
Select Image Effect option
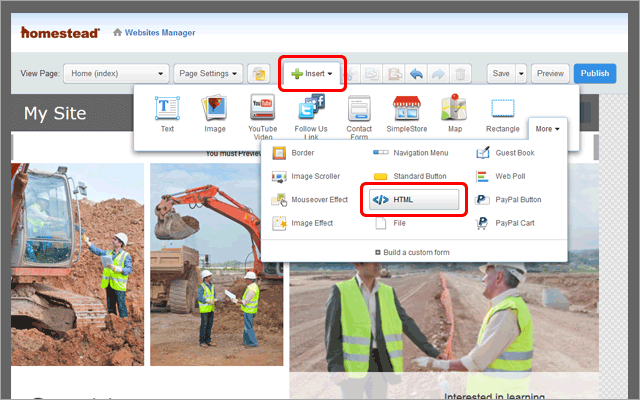point(302,223)
